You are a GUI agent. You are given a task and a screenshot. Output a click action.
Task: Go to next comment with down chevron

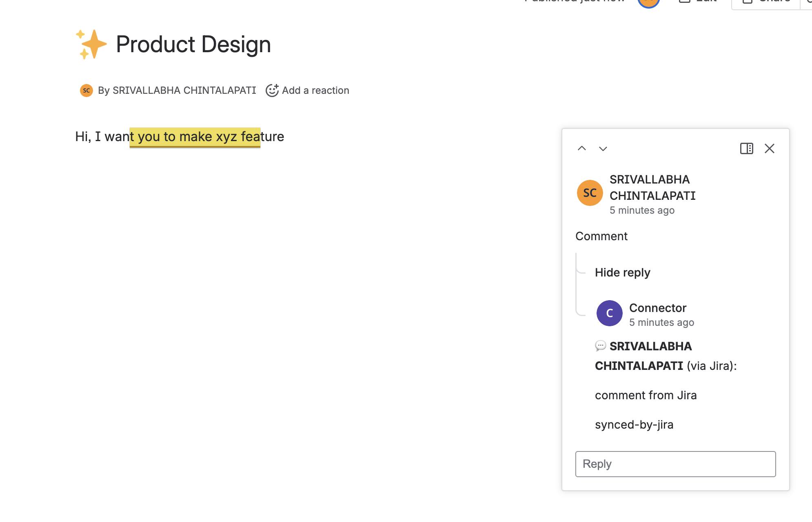click(x=603, y=148)
